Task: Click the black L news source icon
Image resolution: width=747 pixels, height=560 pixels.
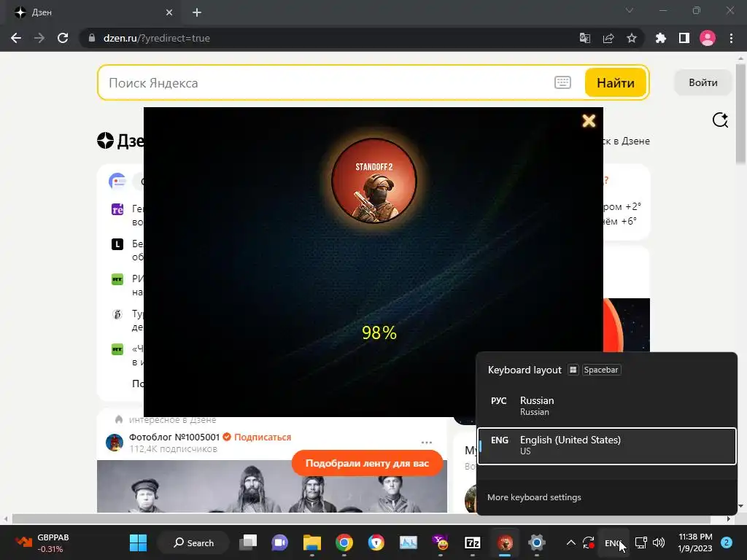Action: (x=117, y=244)
